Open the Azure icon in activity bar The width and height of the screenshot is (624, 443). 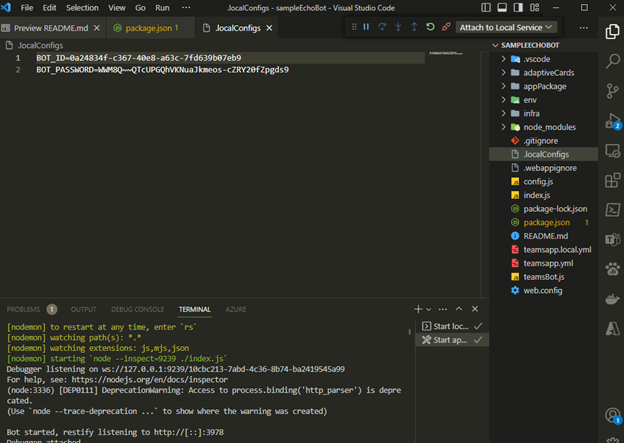(612, 328)
